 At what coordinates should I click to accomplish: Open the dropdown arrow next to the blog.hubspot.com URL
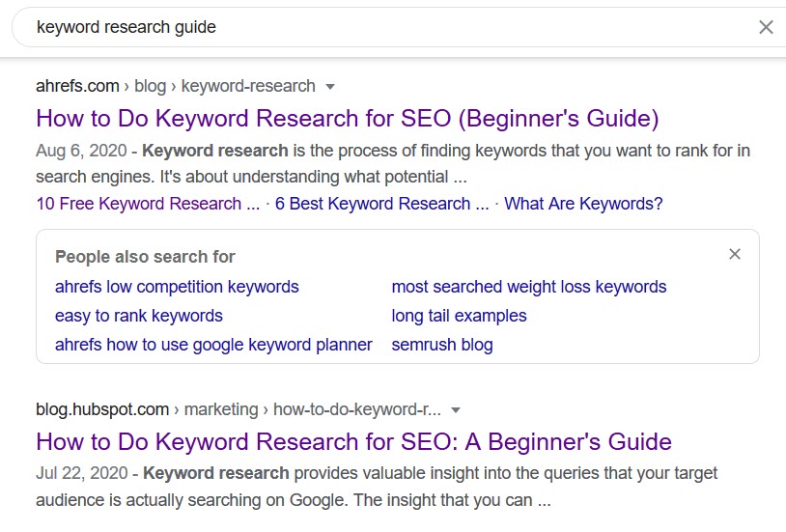coord(456,409)
